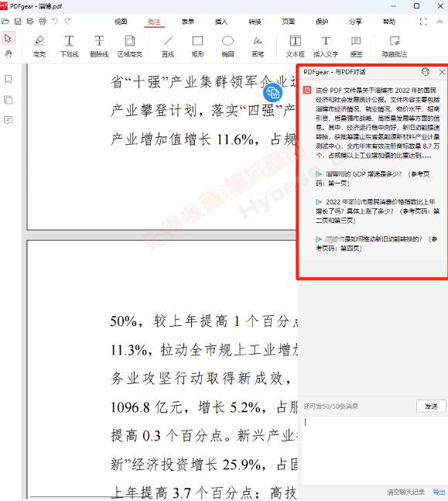Click the support headset icon in chat panel
This screenshot has width=448, height=501.
[426, 72]
